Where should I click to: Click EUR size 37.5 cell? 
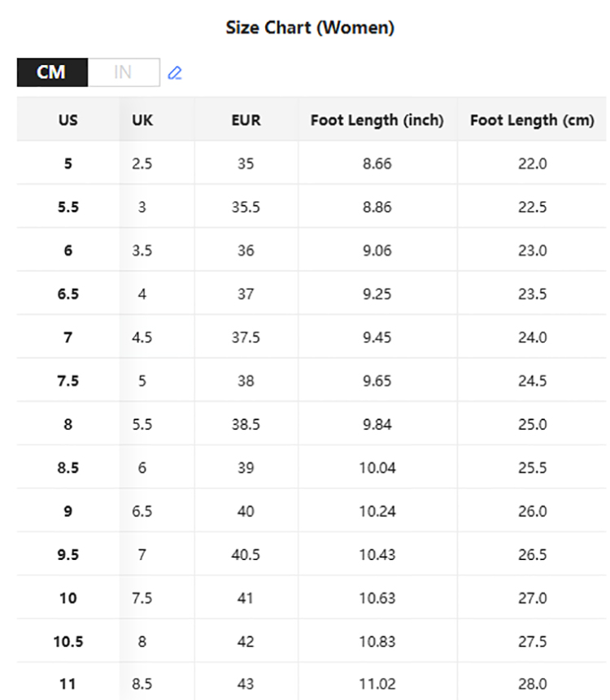(x=246, y=337)
